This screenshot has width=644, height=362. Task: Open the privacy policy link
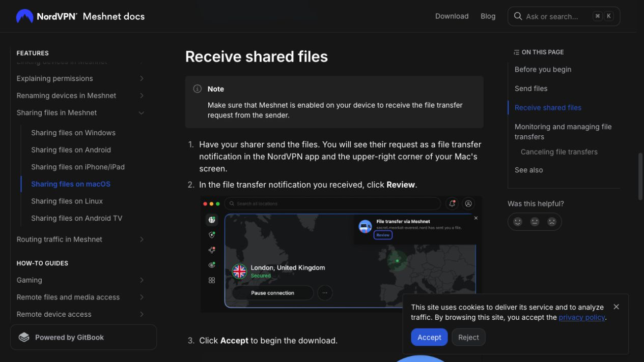pyautogui.click(x=581, y=317)
